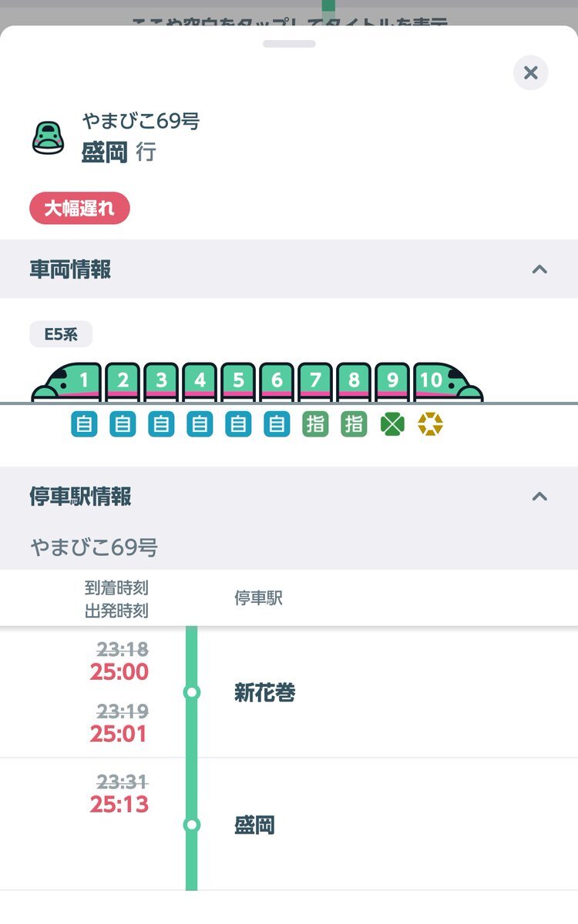Select car number 5 in the diagram
This screenshot has height=924, width=578.
pos(238,380)
